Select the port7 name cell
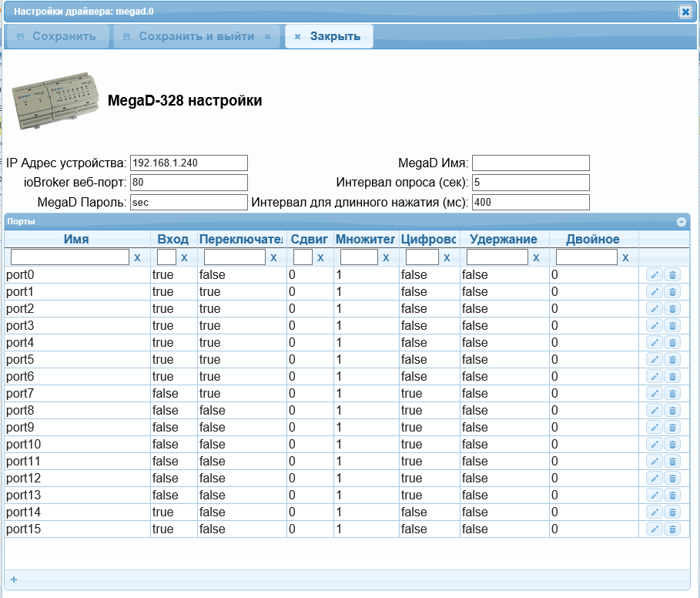The width and height of the screenshot is (700, 598). coord(77,394)
